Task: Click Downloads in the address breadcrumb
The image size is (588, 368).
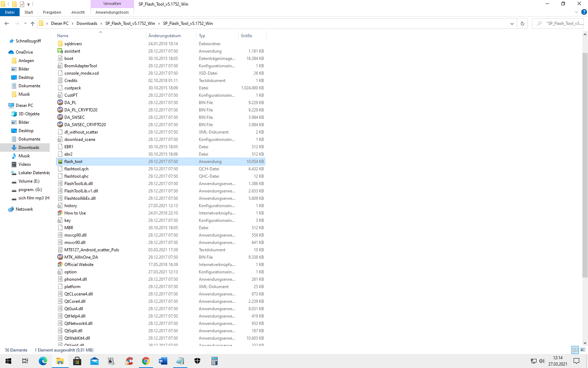Action: (x=87, y=23)
